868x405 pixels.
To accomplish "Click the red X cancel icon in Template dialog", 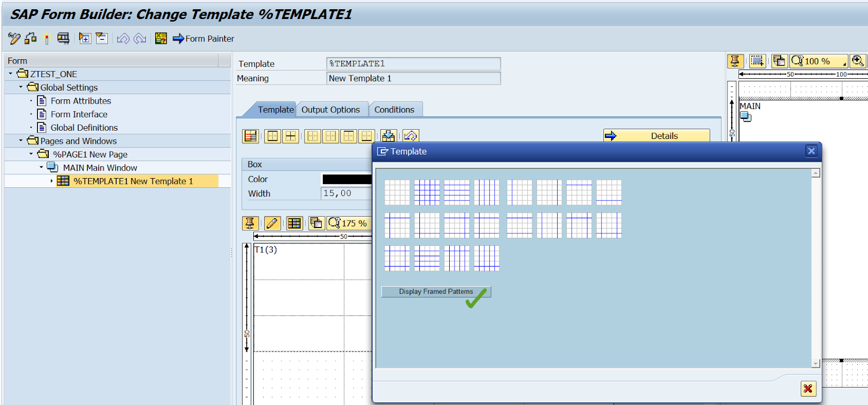I will pos(808,389).
